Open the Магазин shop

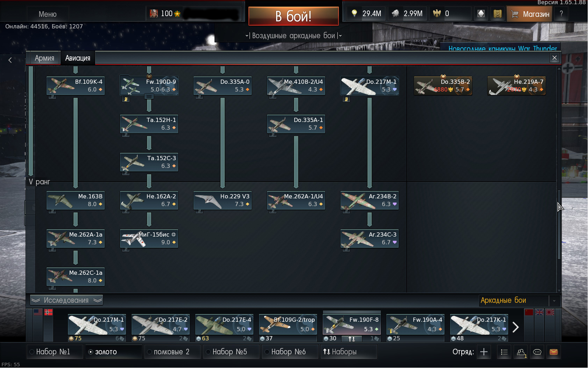[530, 14]
